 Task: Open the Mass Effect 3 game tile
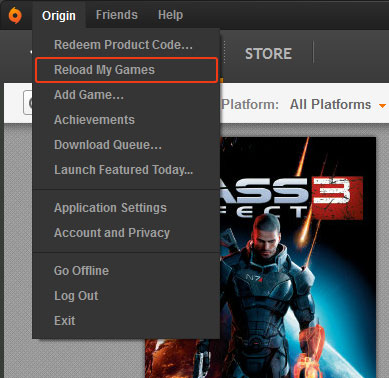click(298, 257)
